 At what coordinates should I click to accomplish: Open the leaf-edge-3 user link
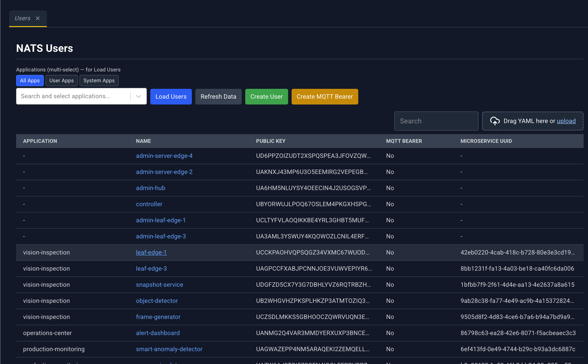151,269
